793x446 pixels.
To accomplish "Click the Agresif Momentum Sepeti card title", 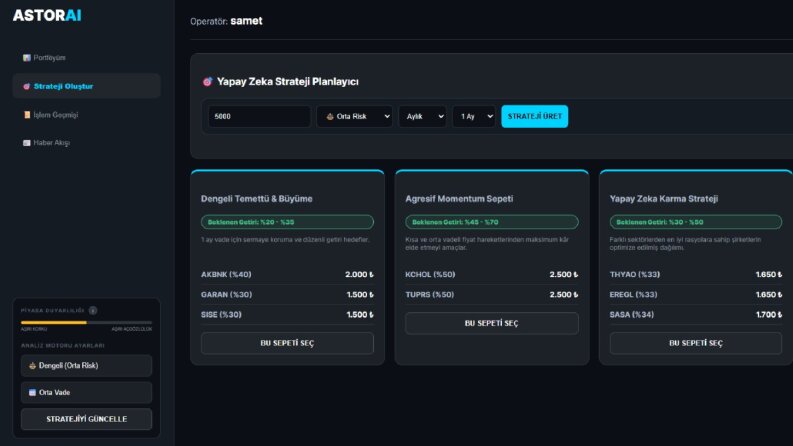I will pyautogui.click(x=459, y=199).
